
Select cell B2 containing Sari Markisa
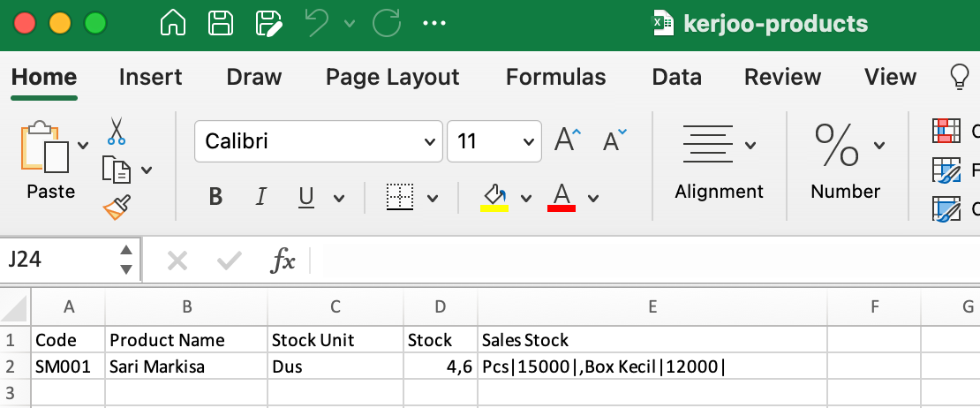pyautogui.click(x=185, y=366)
